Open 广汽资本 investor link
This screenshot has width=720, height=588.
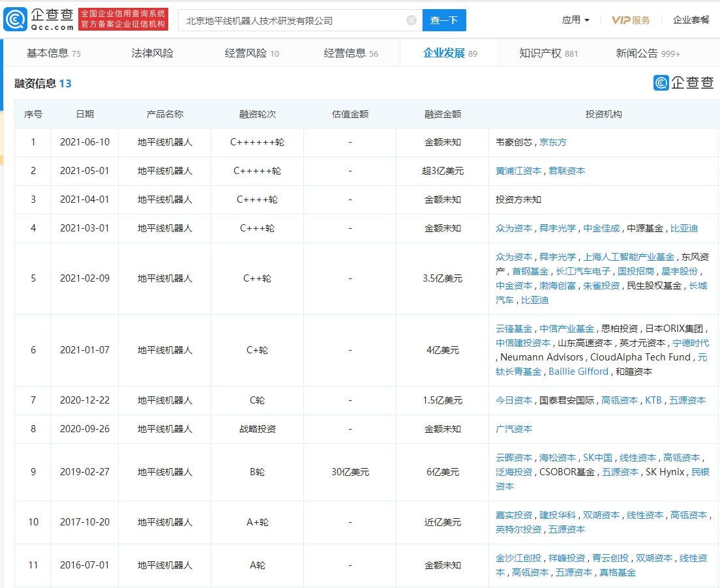514,429
